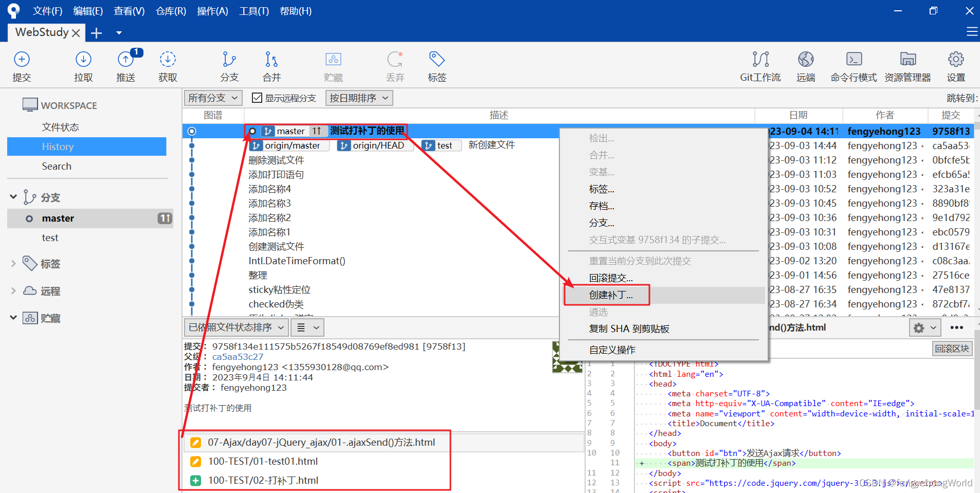
Task: Open the 操作(A) menu
Action: click(212, 11)
